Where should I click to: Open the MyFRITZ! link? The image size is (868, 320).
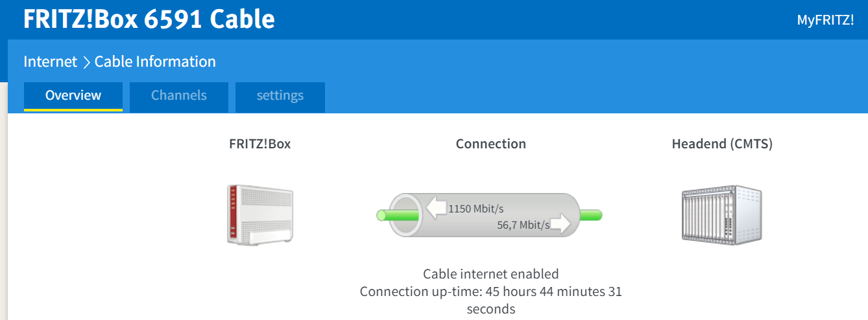tap(825, 20)
